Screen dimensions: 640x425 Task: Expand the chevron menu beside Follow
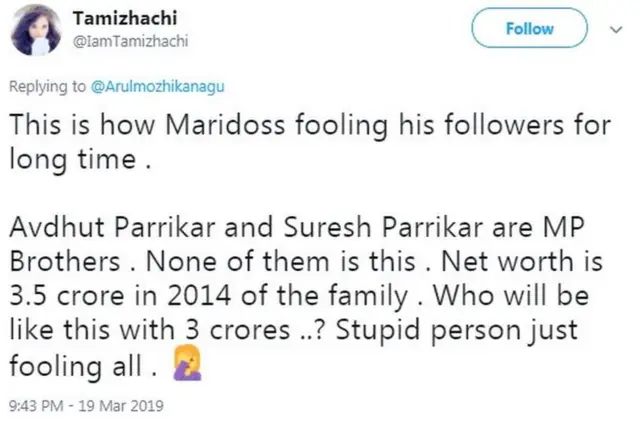tap(614, 29)
